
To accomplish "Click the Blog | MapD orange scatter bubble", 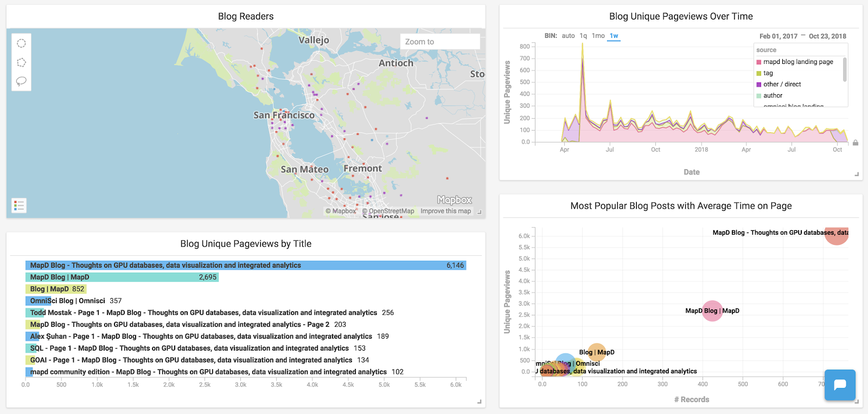I will point(596,352).
